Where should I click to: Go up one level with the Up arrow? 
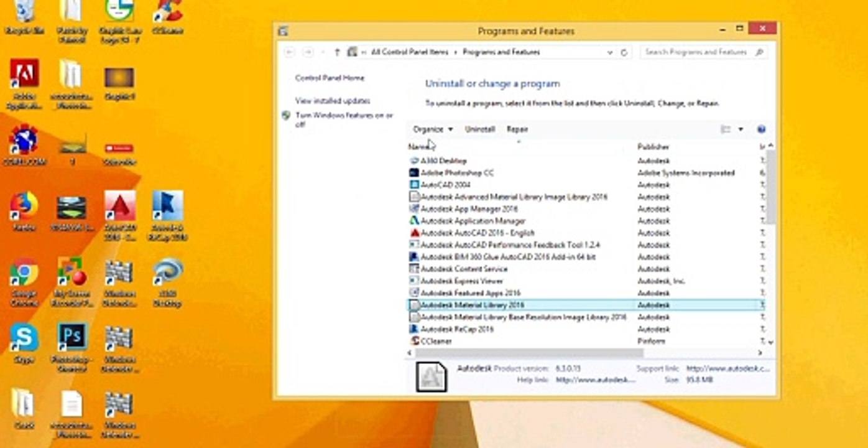click(337, 52)
